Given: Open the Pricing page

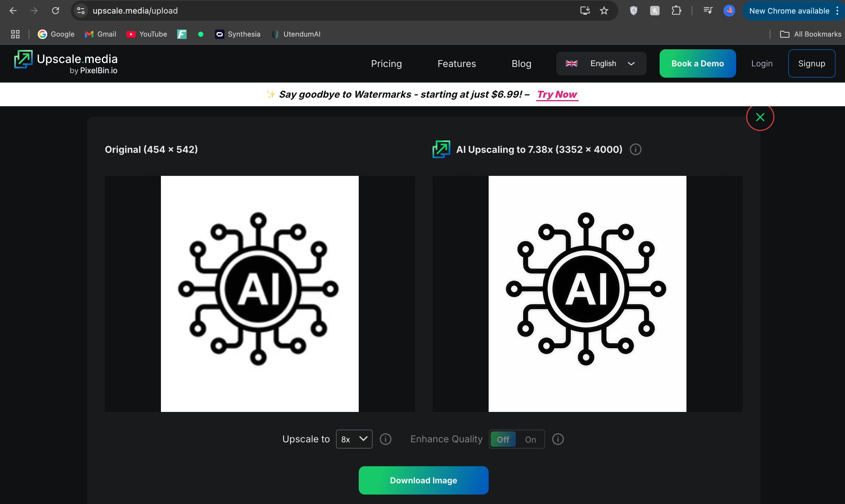Looking at the screenshot, I should click(x=386, y=63).
